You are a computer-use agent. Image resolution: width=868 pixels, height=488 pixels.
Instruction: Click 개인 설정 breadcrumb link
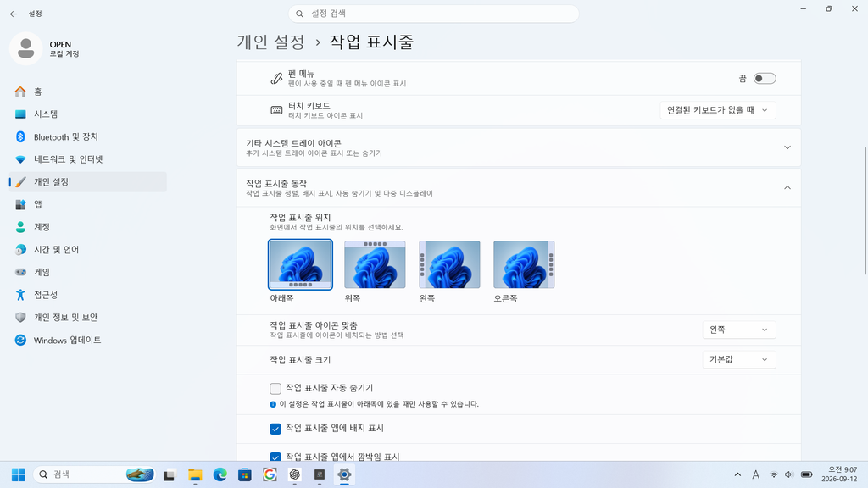pos(271,42)
